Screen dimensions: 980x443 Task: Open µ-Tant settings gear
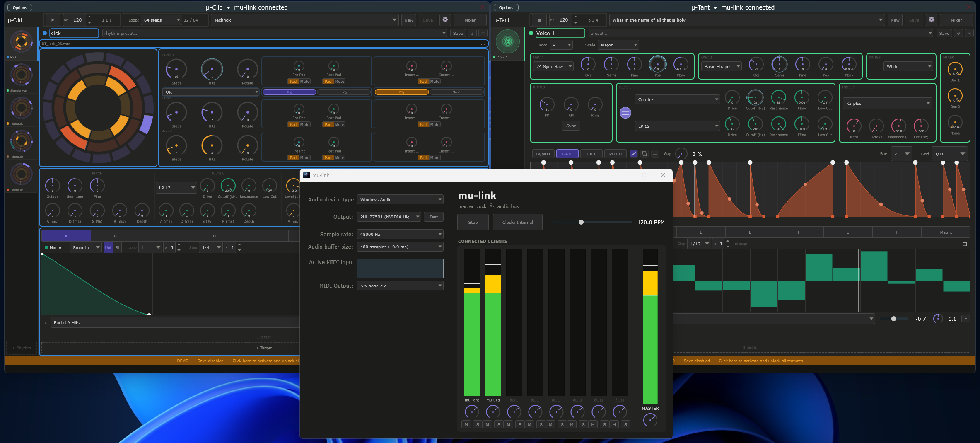tap(932, 19)
